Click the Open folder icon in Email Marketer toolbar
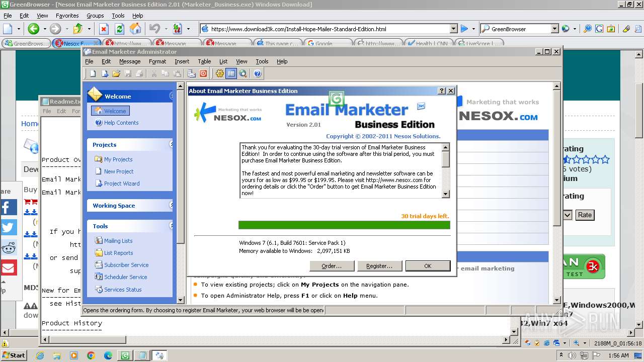Screen dimensions: 644x362 pos(116,73)
